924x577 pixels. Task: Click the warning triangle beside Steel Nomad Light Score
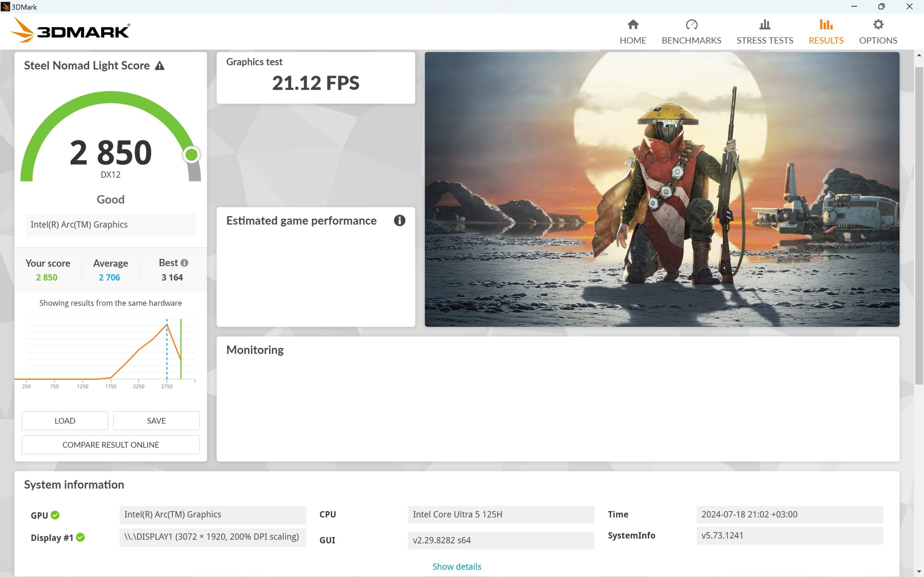click(160, 66)
